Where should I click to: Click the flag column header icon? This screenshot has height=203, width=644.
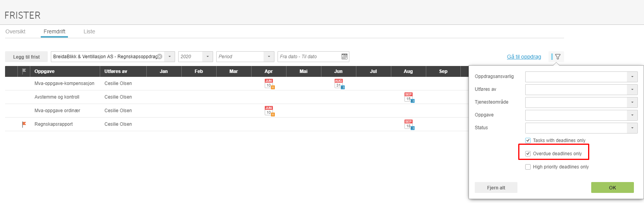(x=24, y=71)
